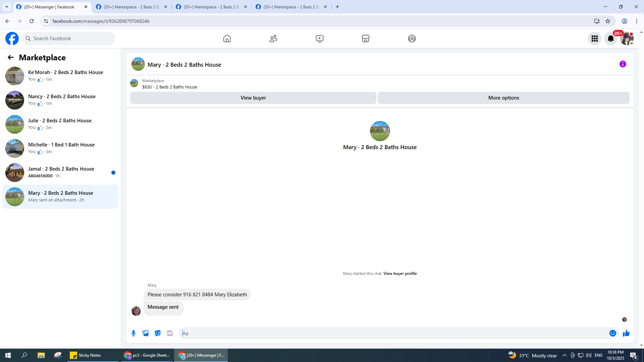
Task: Open the View buyer profile link
Action: pos(400,274)
